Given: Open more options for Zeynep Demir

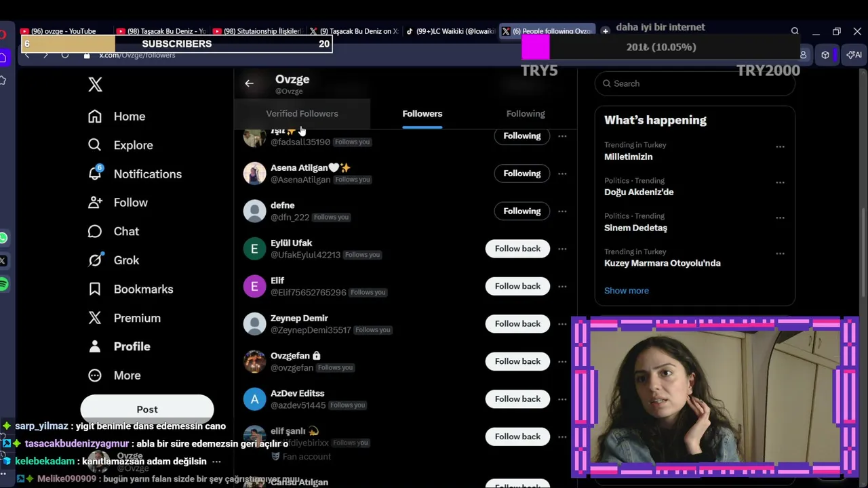Looking at the screenshot, I should pyautogui.click(x=562, y=324).
